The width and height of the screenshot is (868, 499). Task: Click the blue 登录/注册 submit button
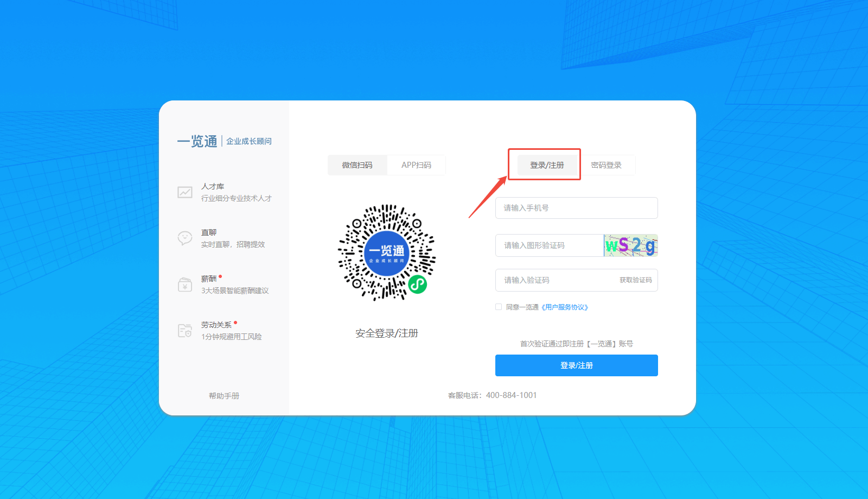pos(577,365)
